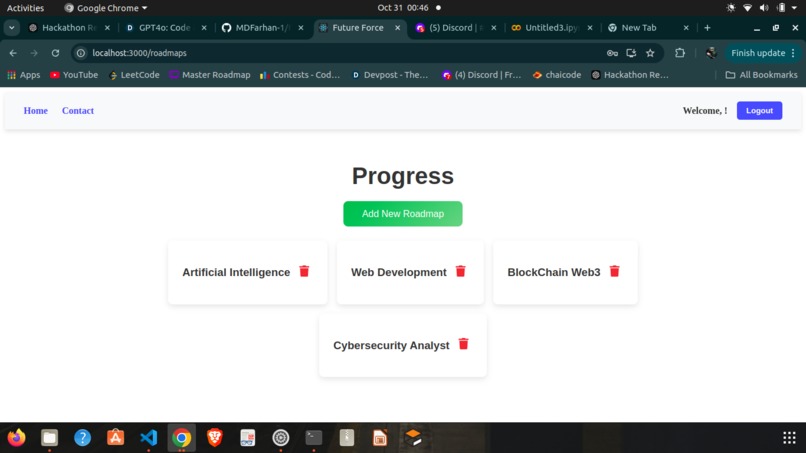Open Chrome three-dot menu
Viewport: 806px width, 453px height.
pyautogui.click(x=794, y=53)
